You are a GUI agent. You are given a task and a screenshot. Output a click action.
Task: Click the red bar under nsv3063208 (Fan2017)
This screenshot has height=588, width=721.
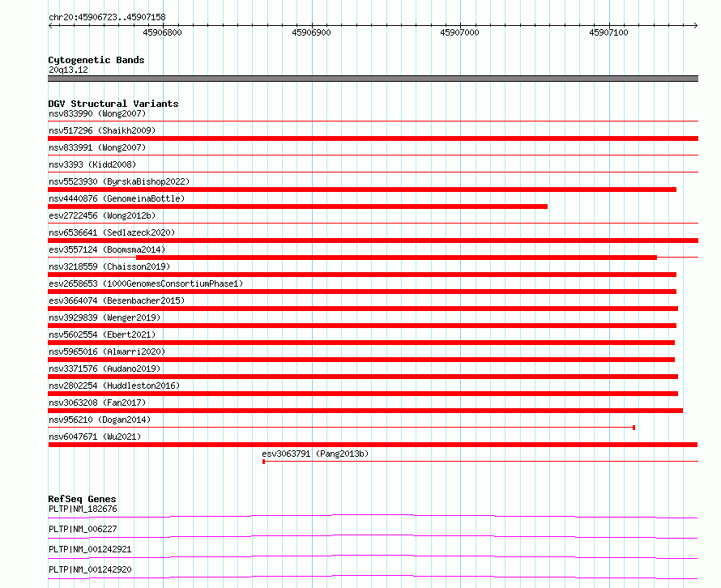click(x=365, y=411)
